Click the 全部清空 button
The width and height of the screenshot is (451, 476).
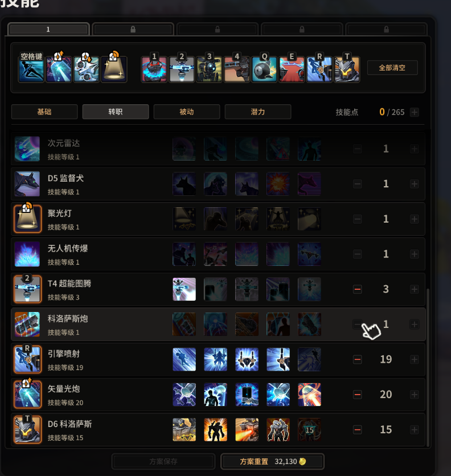point(392,68)
